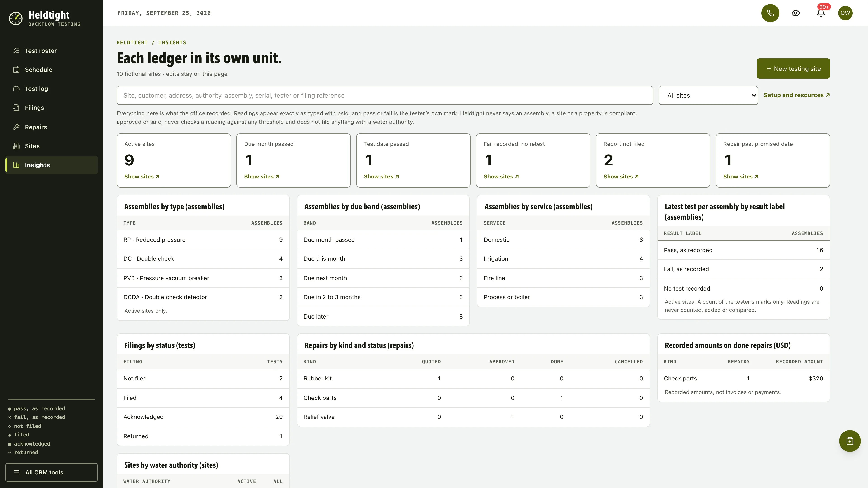Viewport: 868px width, 488px height.
Task: Select the Insights menu item
Action: click(x=52, y=165)
